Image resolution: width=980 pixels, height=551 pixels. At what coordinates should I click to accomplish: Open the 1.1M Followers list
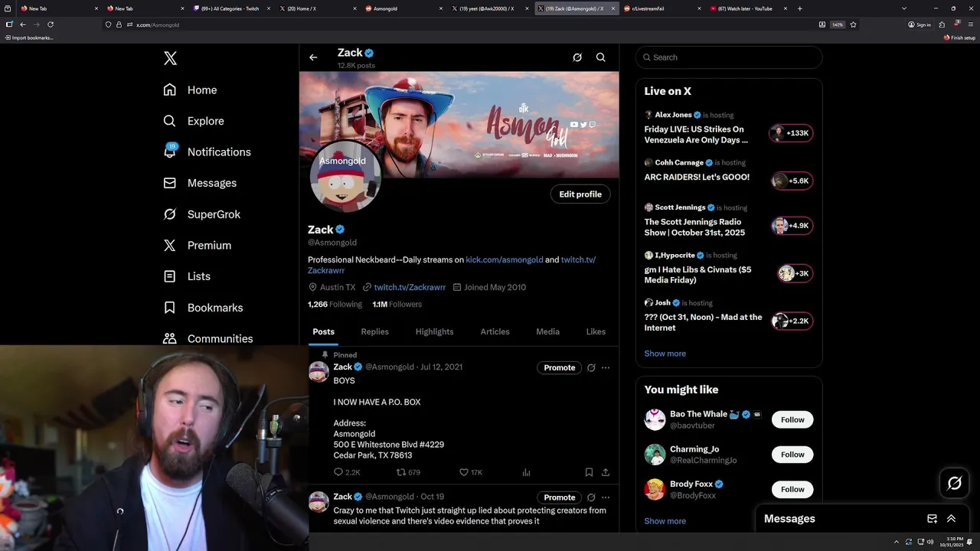click(x=397, y=305)
